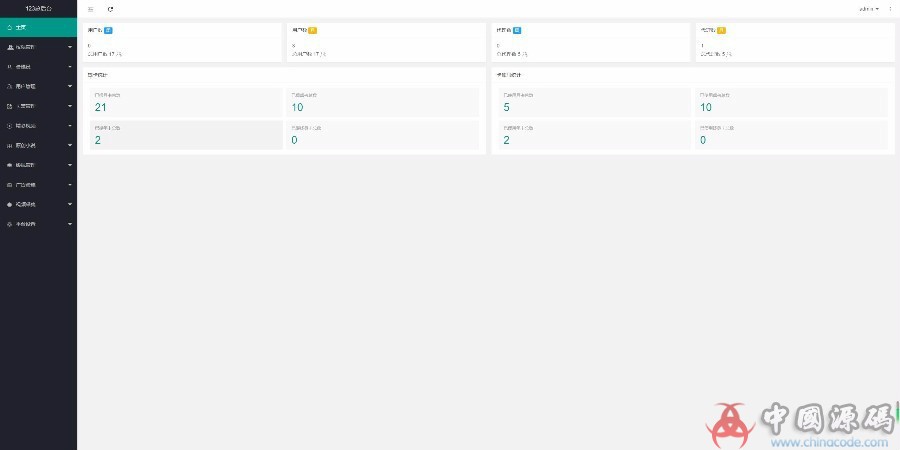Image resolution: width=900 pixels, height=450 pixels.
Task: Expand the 广告管理 sidebar submenu arrow
Action: click(69, 184)
